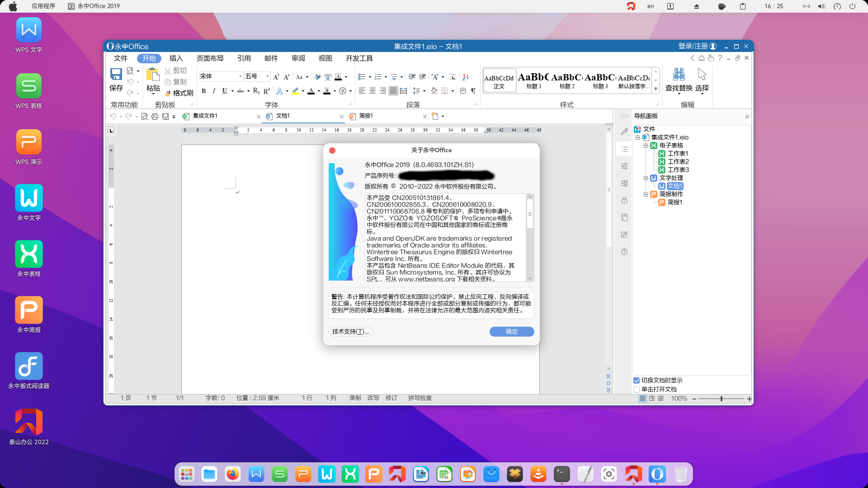Click the decrease indent icon
This screenshot has width=868, height=488.
(412, 77)
